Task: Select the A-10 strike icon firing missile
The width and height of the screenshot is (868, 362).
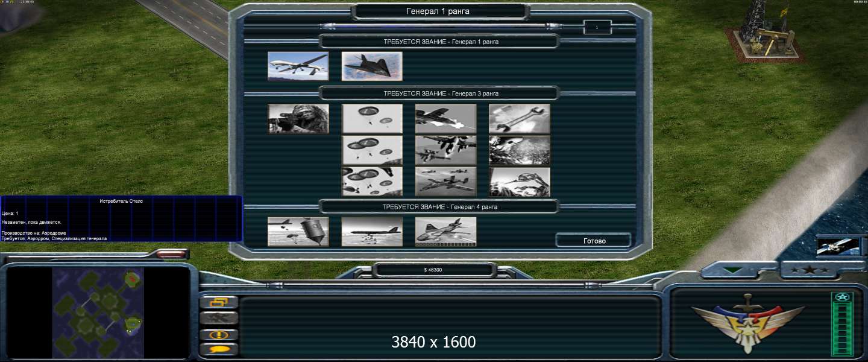Action: [x=445, y=119]
